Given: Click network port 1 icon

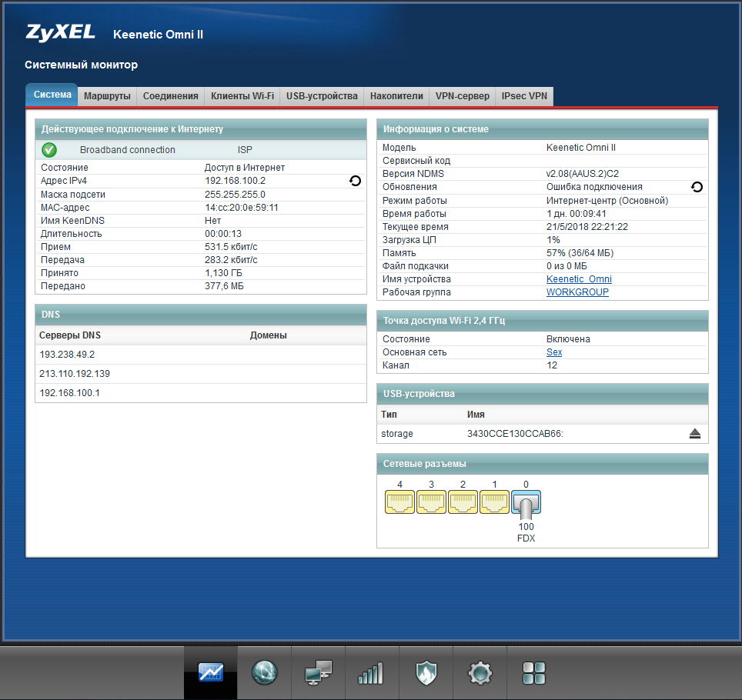Looking at the screenshot, I should tap(494, 502).
